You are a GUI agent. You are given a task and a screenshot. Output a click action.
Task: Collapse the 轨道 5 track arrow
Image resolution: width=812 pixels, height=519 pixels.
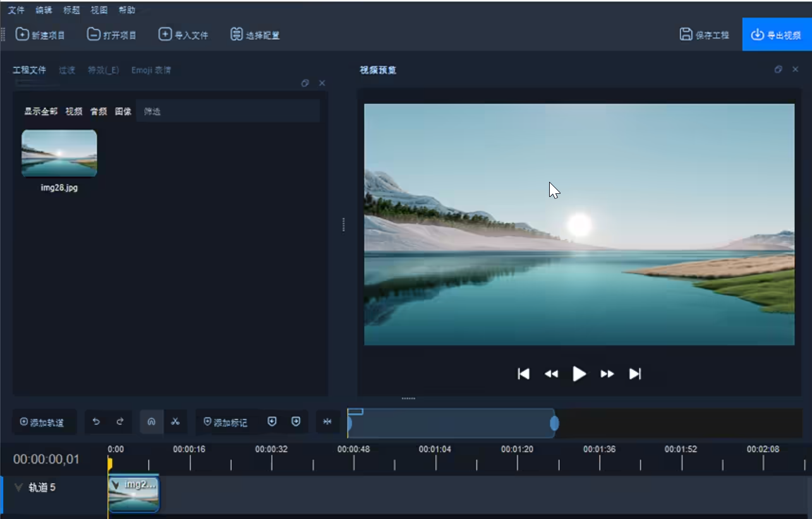tap(18, 487)
